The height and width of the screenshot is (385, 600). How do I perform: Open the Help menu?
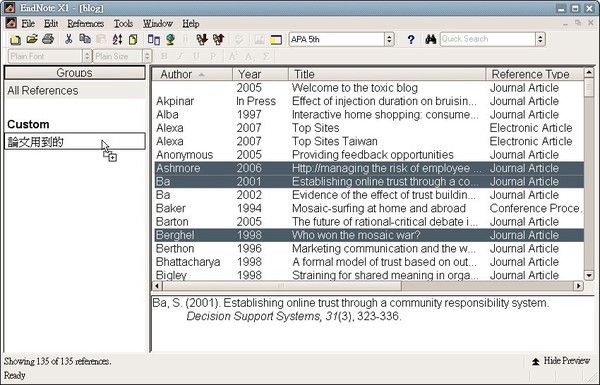click(x=191, y=24)
